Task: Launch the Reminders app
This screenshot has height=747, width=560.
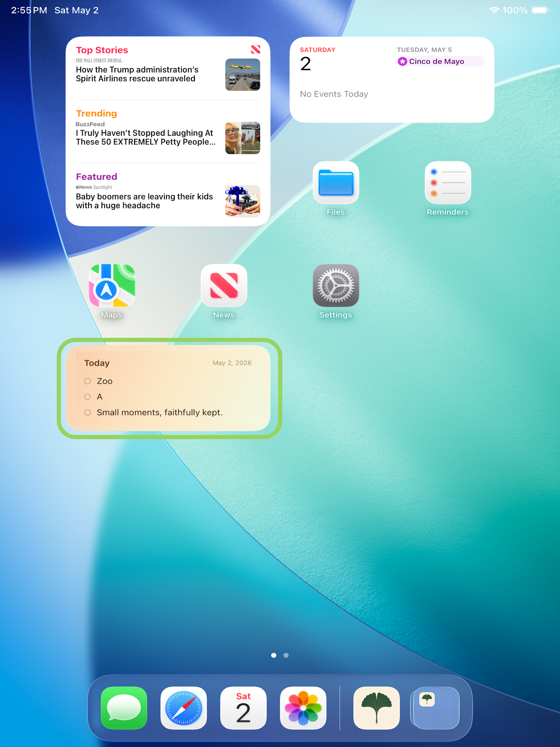Action: [448, 183]
